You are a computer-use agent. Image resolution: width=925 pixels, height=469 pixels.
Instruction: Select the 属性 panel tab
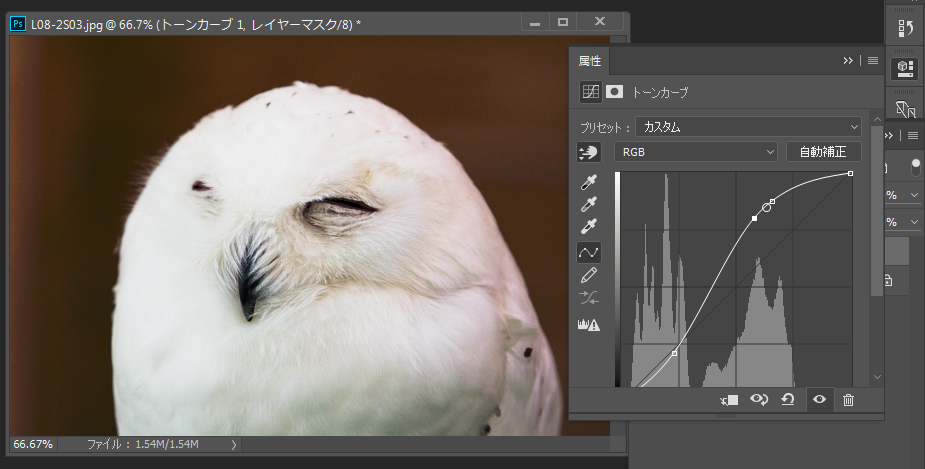pos(591,61)
